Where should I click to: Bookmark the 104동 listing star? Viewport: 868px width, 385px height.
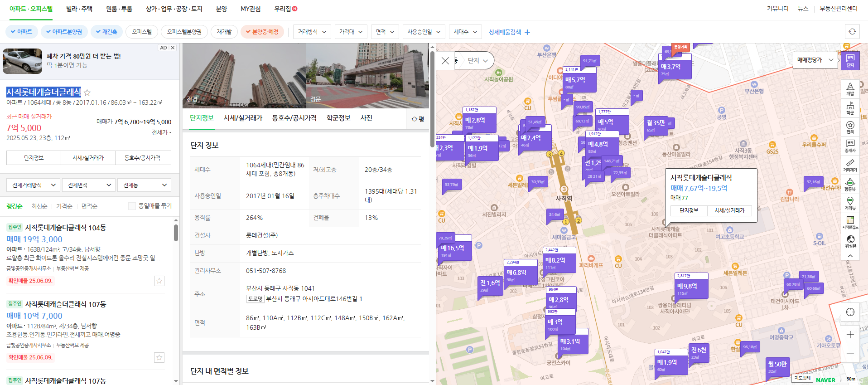click(x=159, y=281)
